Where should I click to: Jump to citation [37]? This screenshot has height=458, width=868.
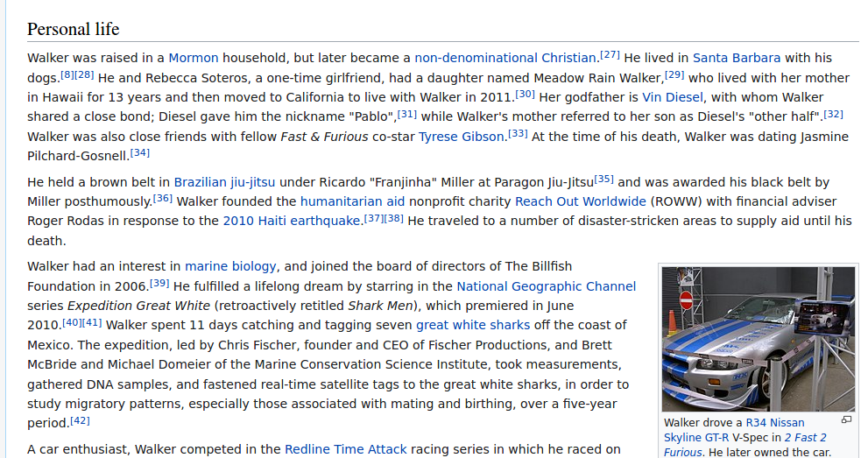(x=374, y=218)
